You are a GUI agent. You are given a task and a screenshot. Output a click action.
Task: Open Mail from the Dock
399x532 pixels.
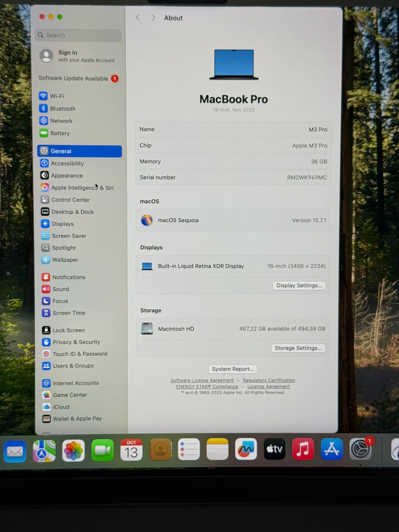click(15, 451)
